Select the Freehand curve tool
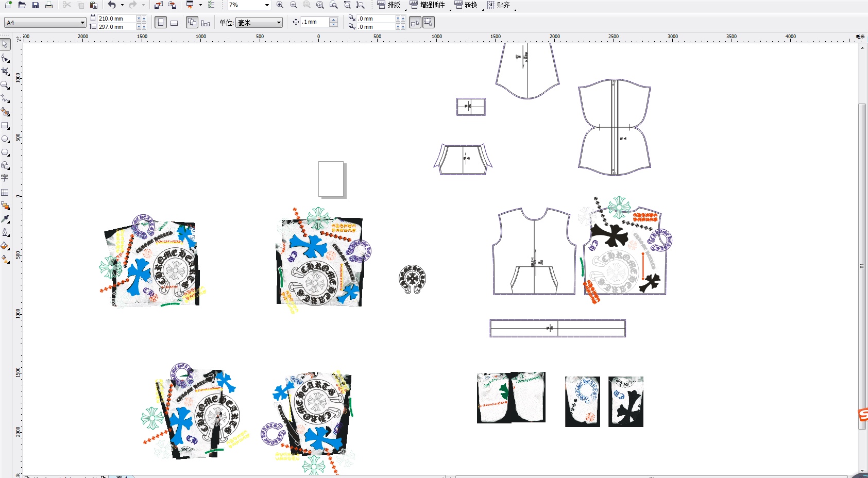868x478 pixels. (x=5, y=98)
